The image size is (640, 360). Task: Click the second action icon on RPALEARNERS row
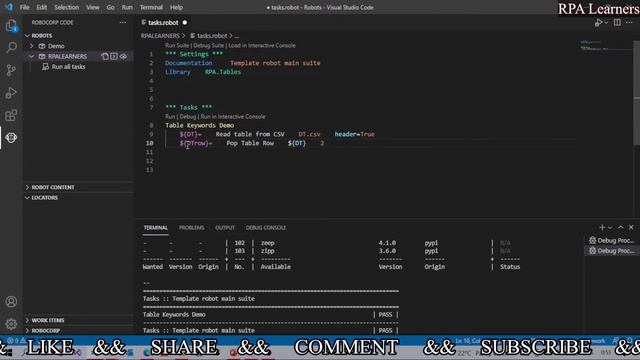[114, 56]
